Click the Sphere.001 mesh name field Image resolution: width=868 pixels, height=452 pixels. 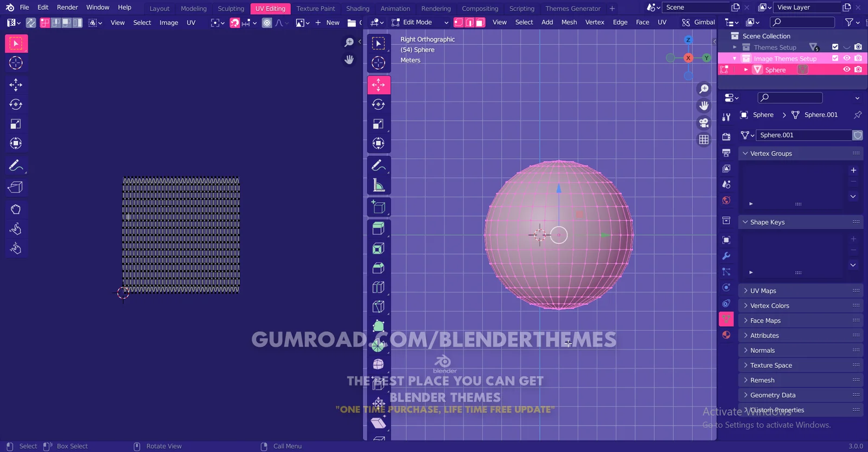803,135
